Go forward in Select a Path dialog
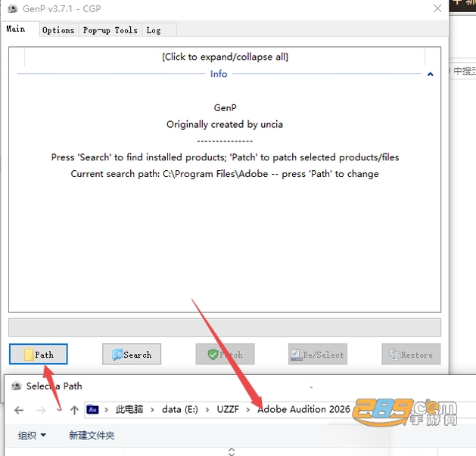Viewport: 476px width, 456px height. pyautogui.click(x=41, y=410)
